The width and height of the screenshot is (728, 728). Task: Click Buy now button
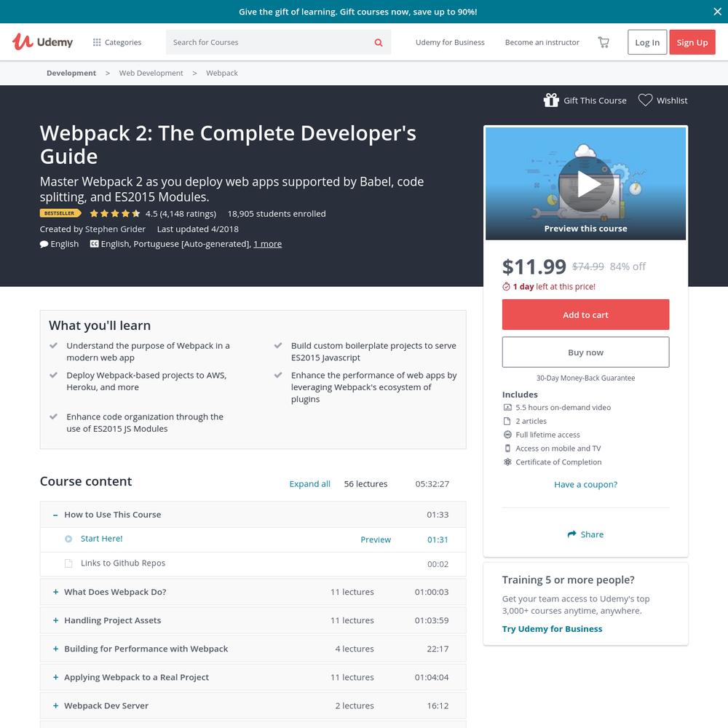tap(585, 352)
